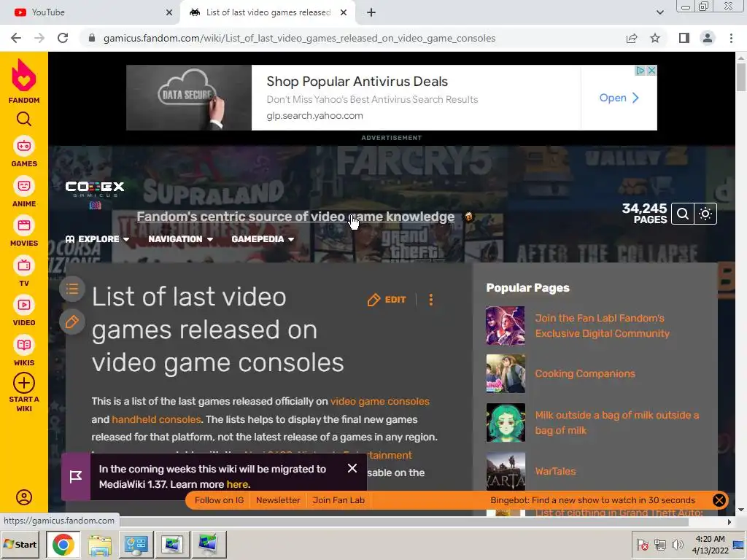The image size is (747, 560).
Task: Open Bingebot find a new show link
Action: (x=592, y=500)
